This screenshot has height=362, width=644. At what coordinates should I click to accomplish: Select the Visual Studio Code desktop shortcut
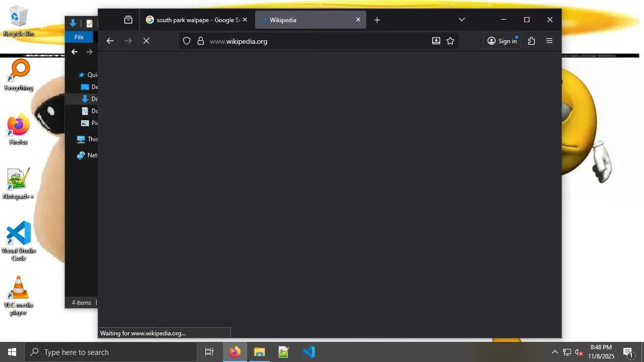[x=19, y=241]
